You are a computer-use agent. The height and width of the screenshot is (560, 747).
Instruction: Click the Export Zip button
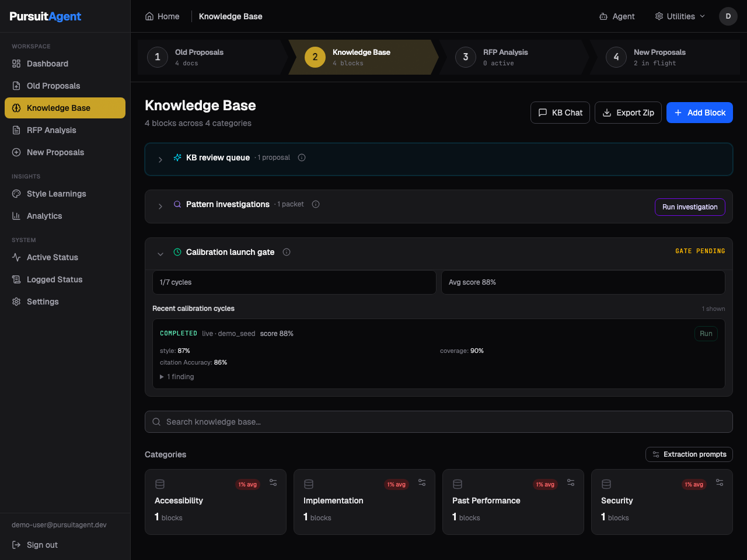[x=628, y=113]
